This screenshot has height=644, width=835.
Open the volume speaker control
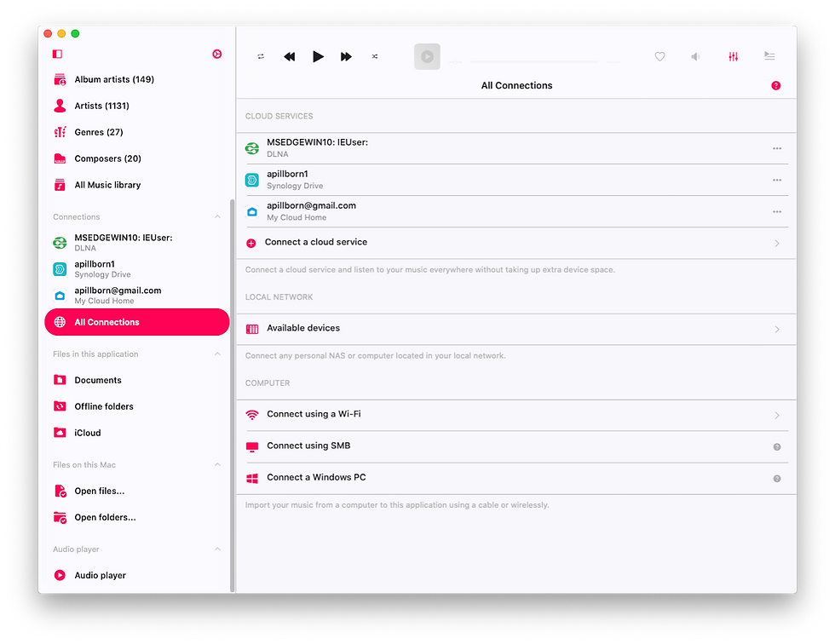(x=695, y=56)
